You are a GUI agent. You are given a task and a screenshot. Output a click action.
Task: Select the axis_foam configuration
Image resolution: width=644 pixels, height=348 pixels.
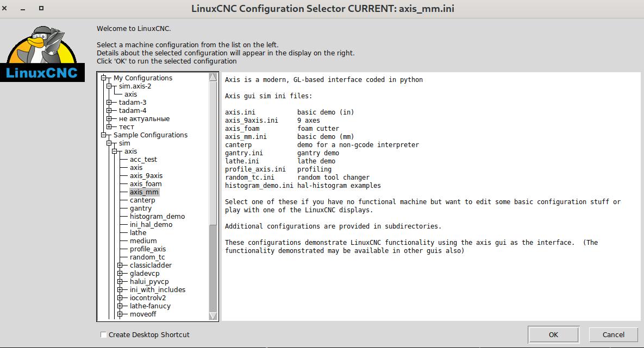click(146, 184)
